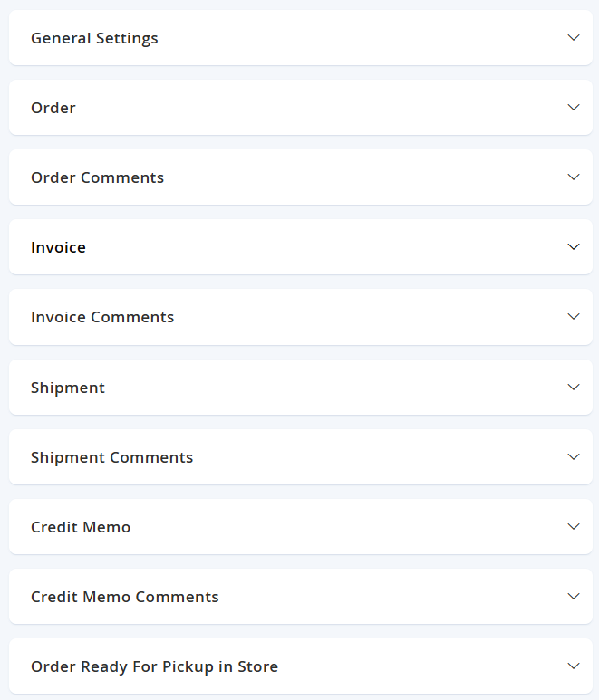Open the Credit Memo chevron arrow
Viewport: 599px width, 700px height.
[573, 526]
